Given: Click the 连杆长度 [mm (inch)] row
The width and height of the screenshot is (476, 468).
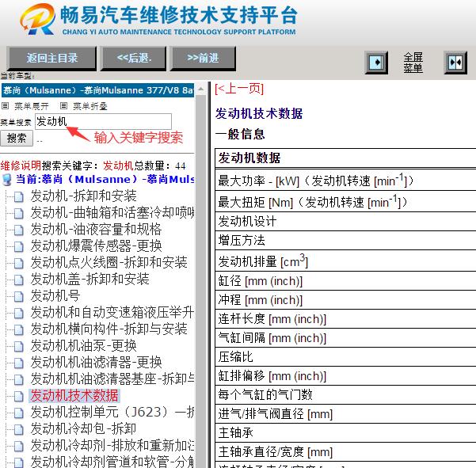Looking at the screenshot, I should click(x=345, y=318).
